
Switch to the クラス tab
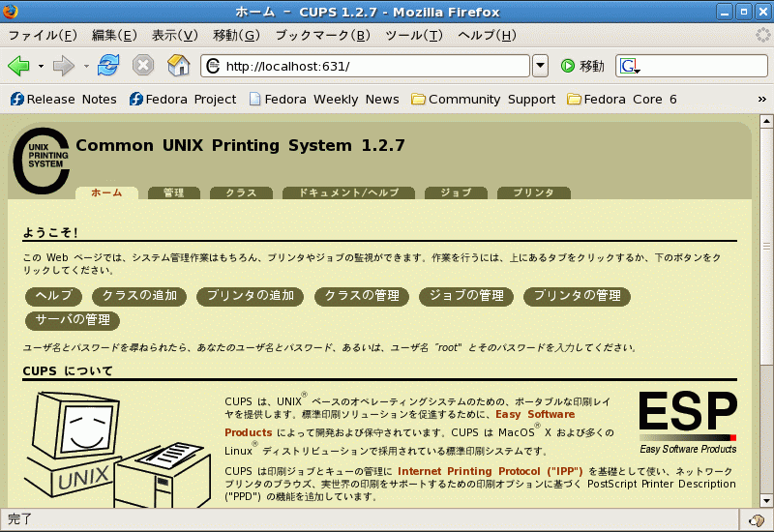[x=241, y=192]
